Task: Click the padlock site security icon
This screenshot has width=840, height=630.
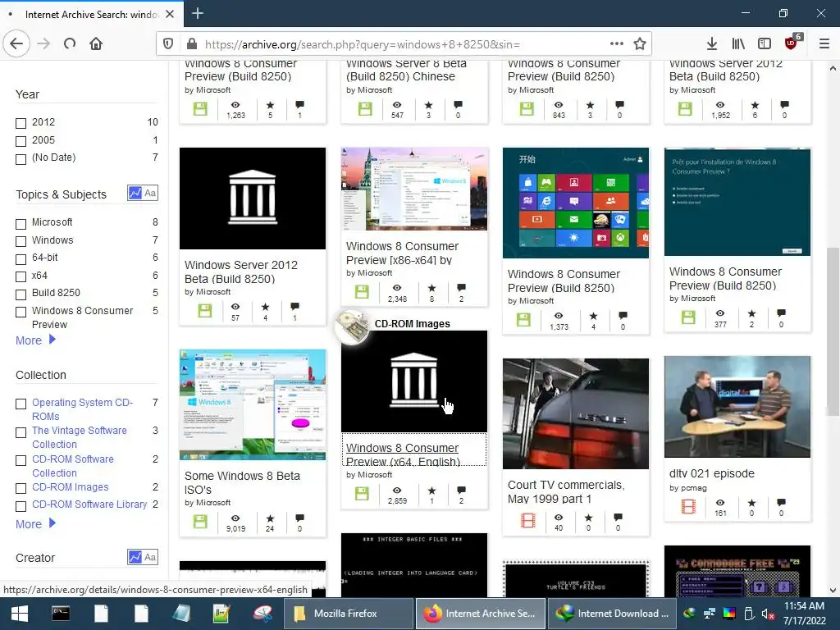Action: [x=191, y=44]
